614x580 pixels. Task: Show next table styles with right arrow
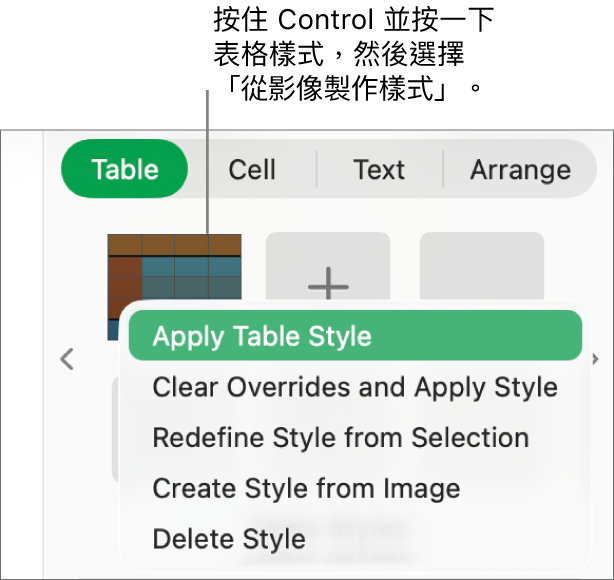tap(596, 359)
